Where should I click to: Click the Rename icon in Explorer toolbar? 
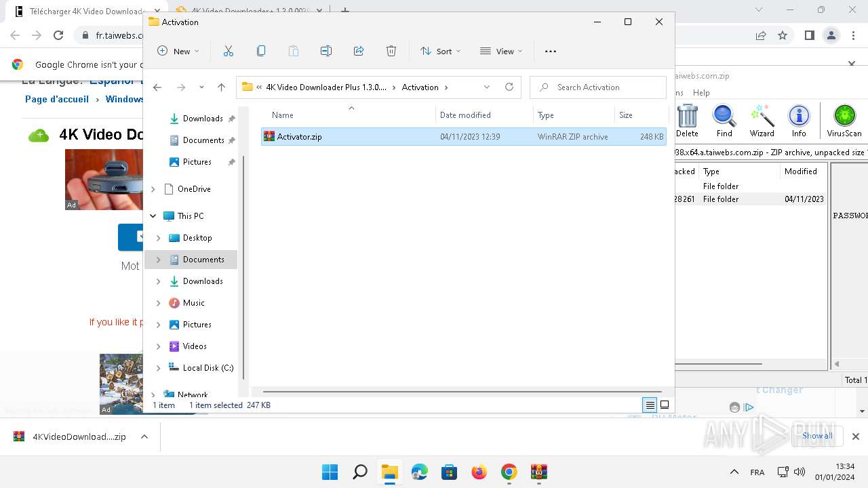tap(326, 51)
